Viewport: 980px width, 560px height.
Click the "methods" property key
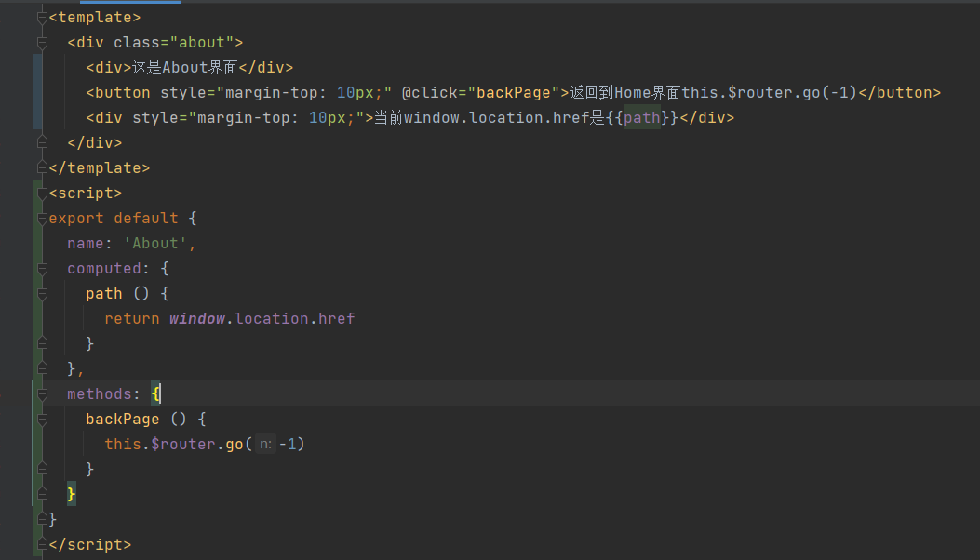100,393
